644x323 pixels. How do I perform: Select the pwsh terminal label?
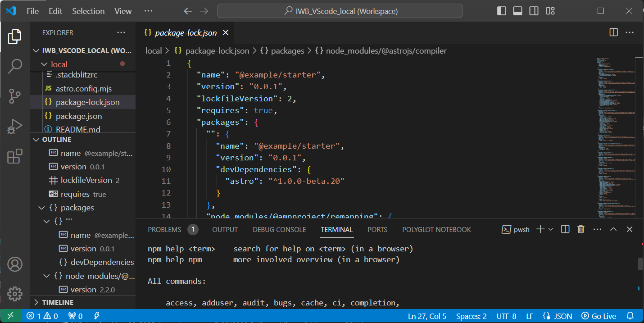(x=516, y=229)
